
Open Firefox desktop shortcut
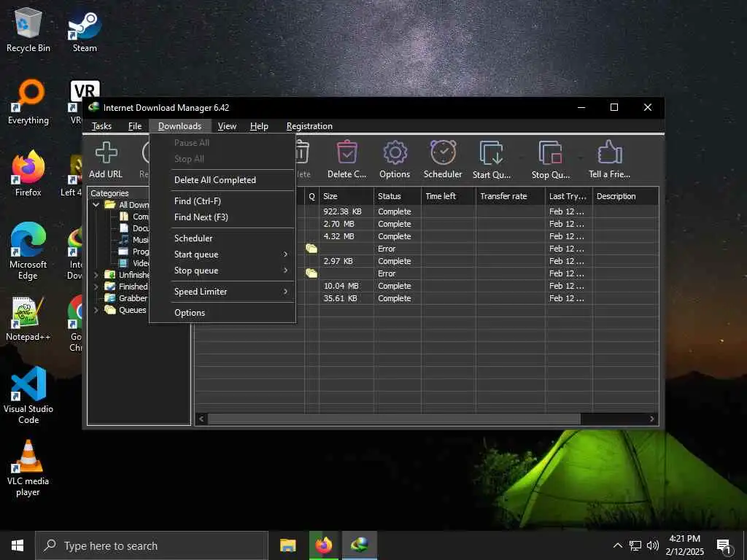pyautogui.click(x=28, y=174)
